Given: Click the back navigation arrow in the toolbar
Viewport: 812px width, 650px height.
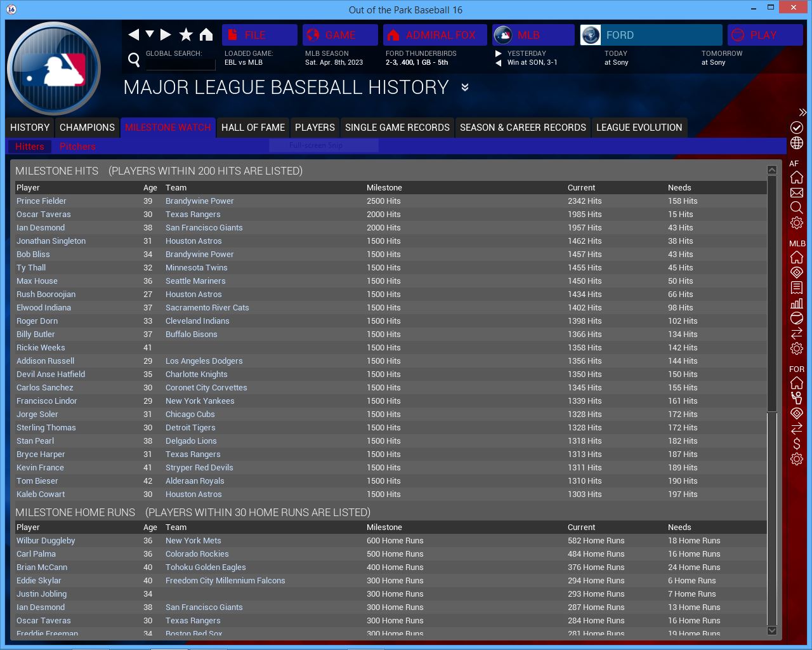Looking at the screenshot, I should (133, 35).
